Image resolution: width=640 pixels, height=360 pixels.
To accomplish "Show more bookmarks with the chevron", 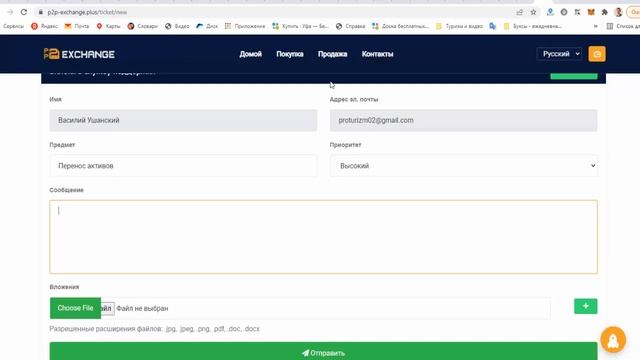I will pyautogui.click(x=596, y=26).
